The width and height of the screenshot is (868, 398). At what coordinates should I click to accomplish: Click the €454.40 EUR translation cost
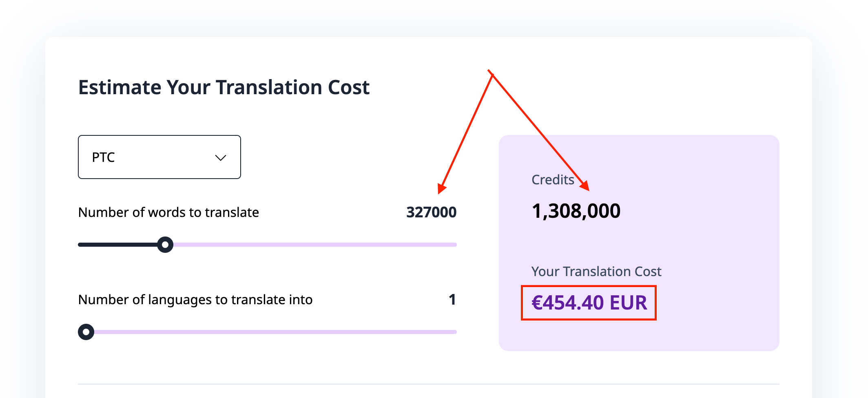click(589, 303)
